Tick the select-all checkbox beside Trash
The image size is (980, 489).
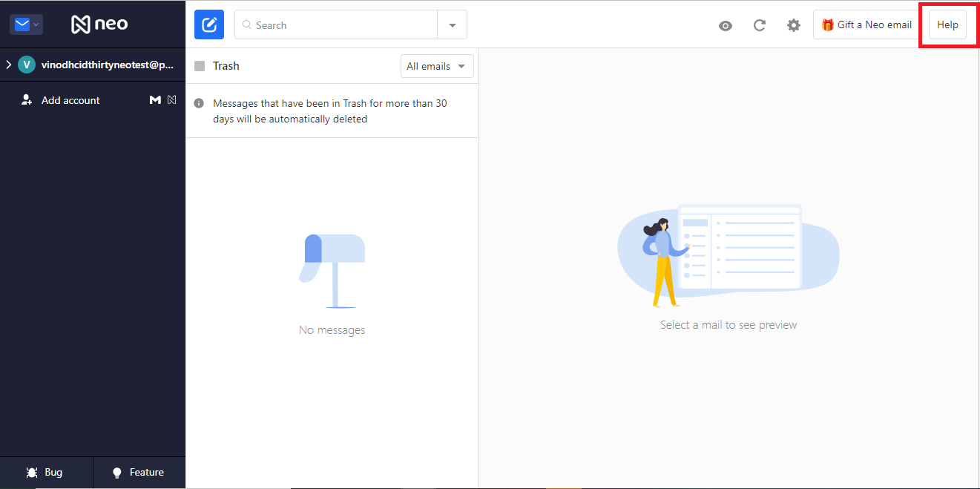click(x=200, y=66)
